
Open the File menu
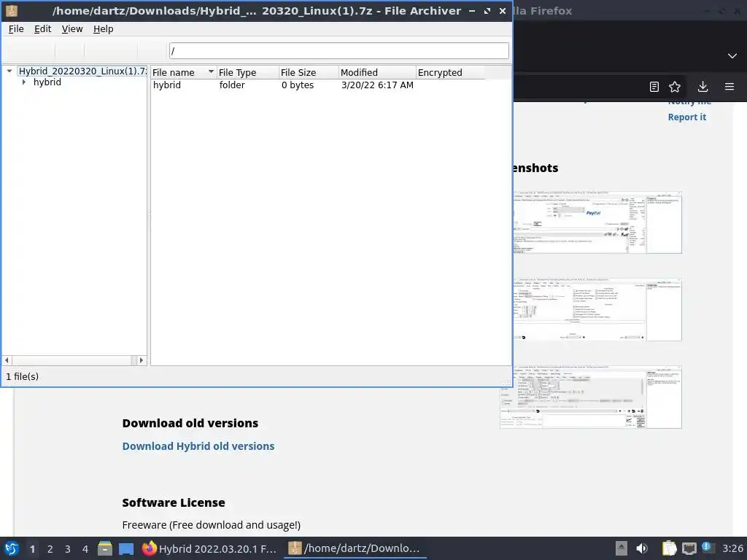[16, 29]
